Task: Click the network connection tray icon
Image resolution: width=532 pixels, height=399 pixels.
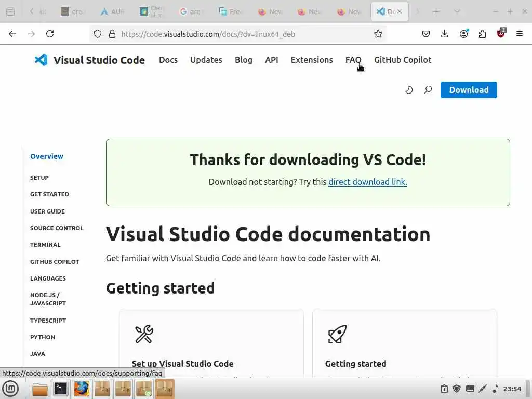Action: (x=483, y=389)
